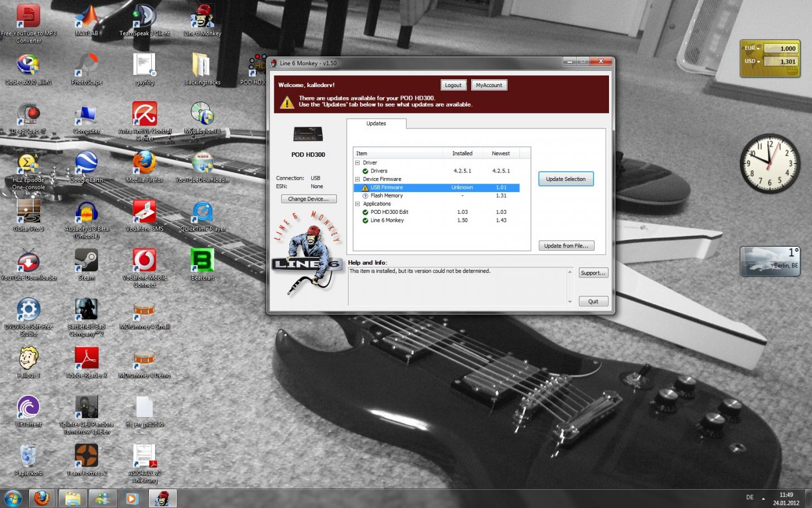Open Firefox from the taskbar

click(x=42, y=498)
